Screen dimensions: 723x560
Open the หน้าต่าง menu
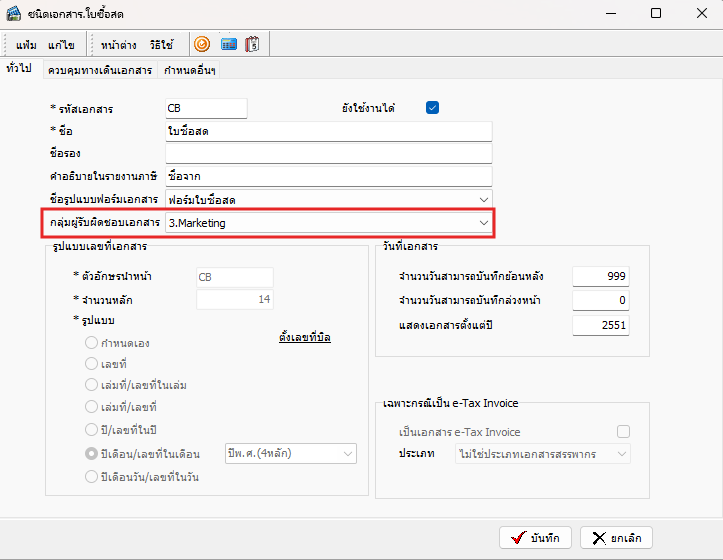tap(118, 45)
